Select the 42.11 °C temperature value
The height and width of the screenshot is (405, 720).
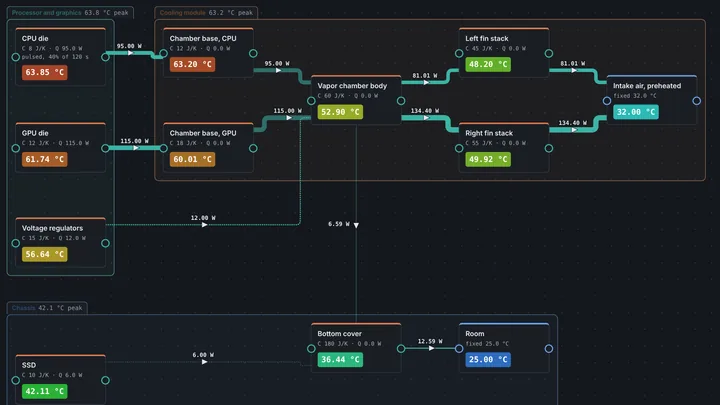(45, 391)
